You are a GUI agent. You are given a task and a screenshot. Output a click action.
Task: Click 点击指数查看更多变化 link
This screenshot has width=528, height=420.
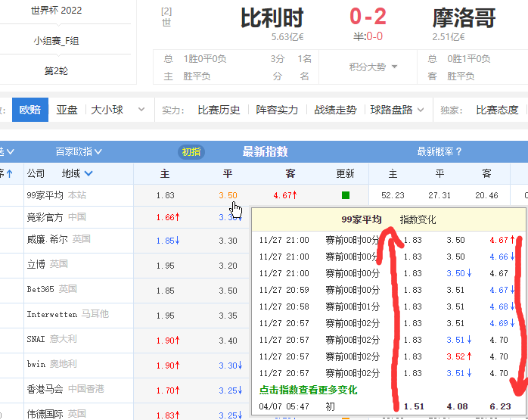click(308, 390)
